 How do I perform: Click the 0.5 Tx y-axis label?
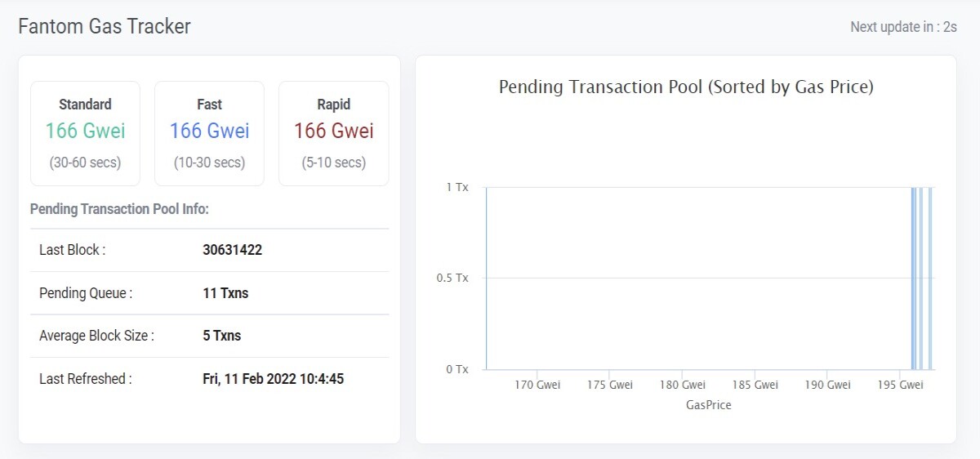[x=452, y=278]
